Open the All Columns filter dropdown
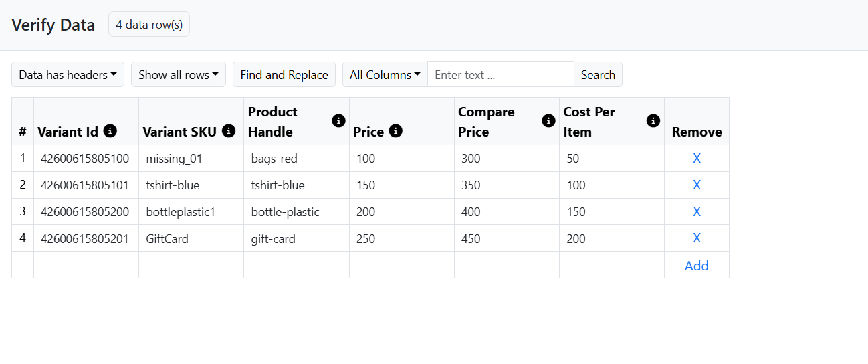868x364 pixels. [x=385, y=74]
